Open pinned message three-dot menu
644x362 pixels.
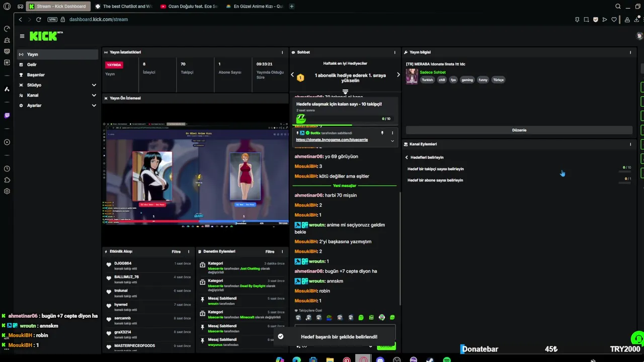(392, 133)
